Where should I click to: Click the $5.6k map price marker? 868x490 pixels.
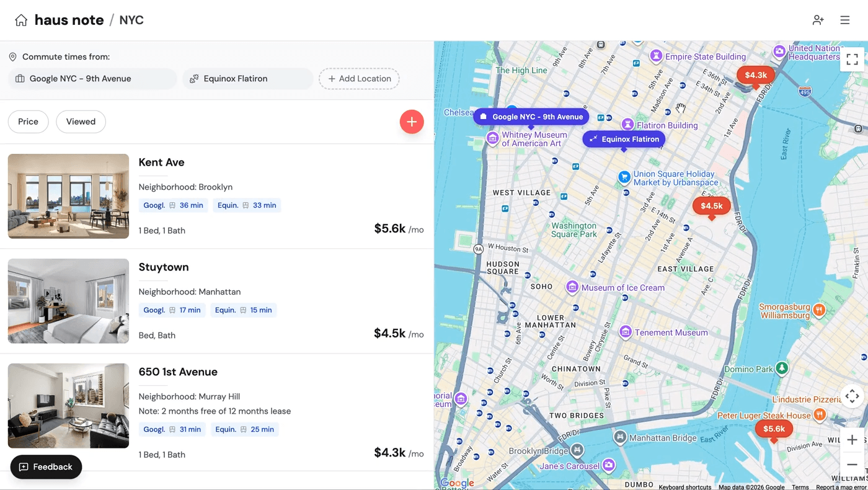pyautogui.click(x=774, y=429)
